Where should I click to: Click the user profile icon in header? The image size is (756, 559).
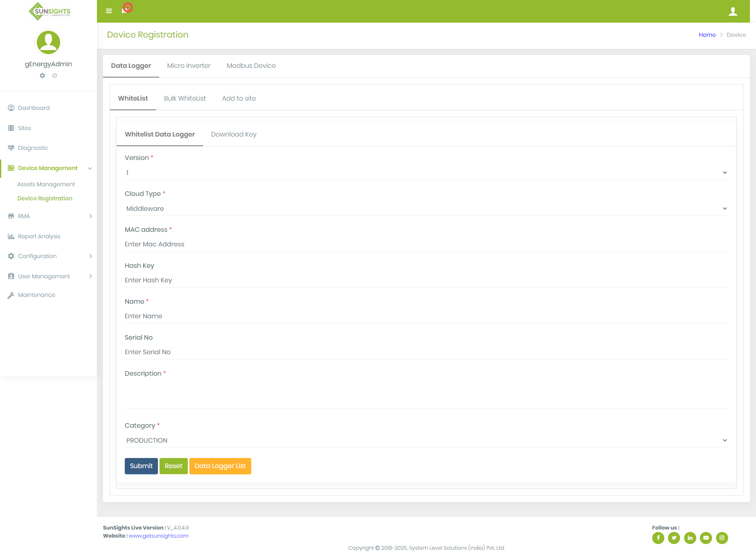pyautogui.click(x=733, y=12)
